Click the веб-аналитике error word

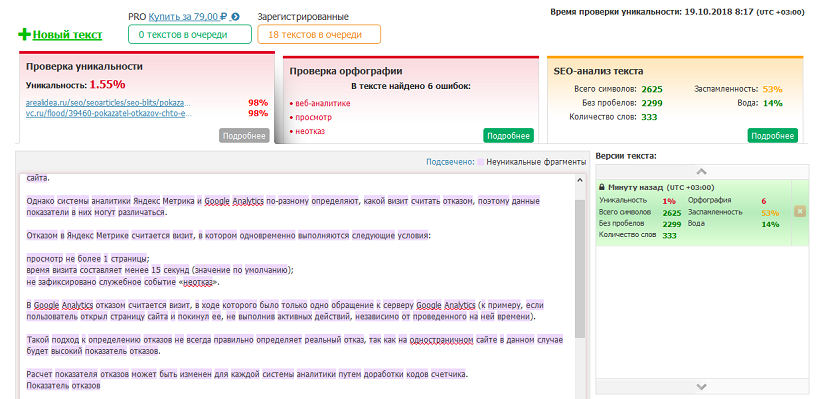pos(323,103)
